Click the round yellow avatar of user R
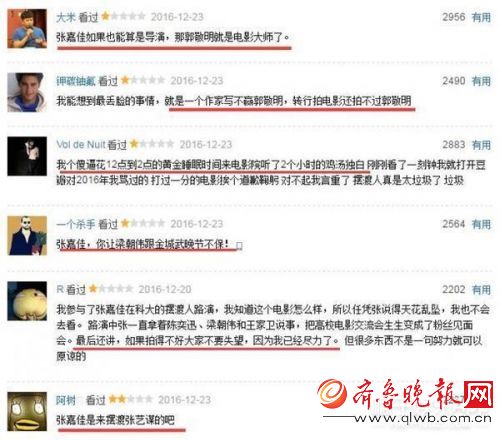Viewport: 500px width, 441px height. (x=27, y=301)
